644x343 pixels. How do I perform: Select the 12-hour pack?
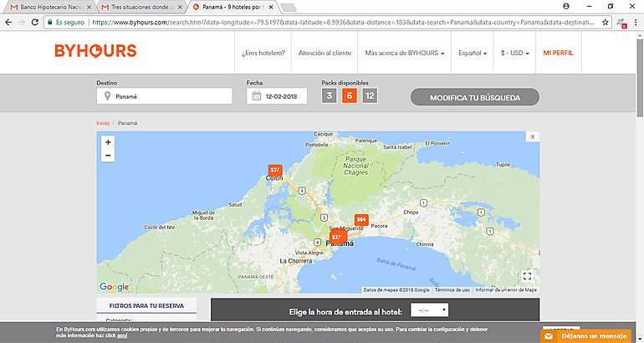click(370, 95)
